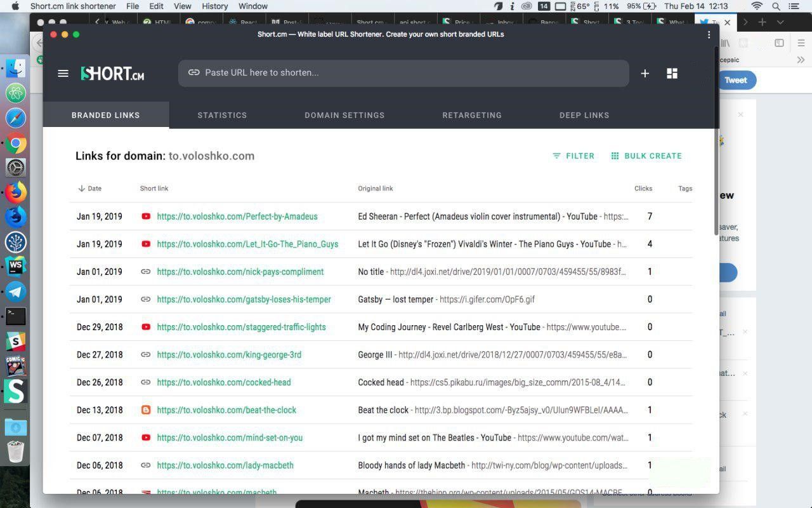Open Telegram from the Dock
The image size is (812, 508).
(15, 291)
